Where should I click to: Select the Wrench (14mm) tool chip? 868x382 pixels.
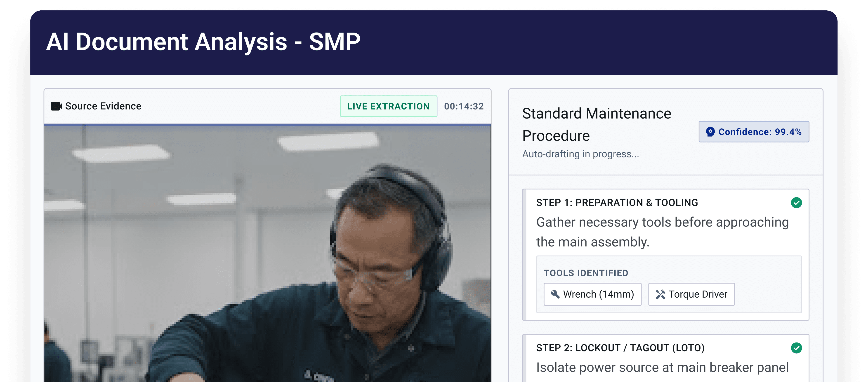point(592,294)
